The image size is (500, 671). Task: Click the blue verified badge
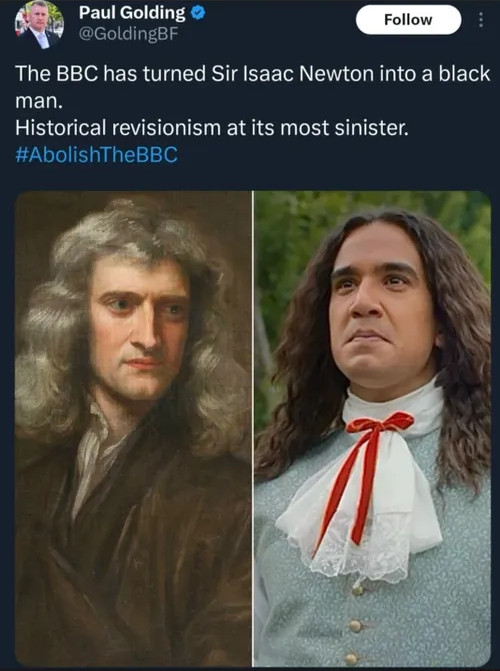(197, 13)
